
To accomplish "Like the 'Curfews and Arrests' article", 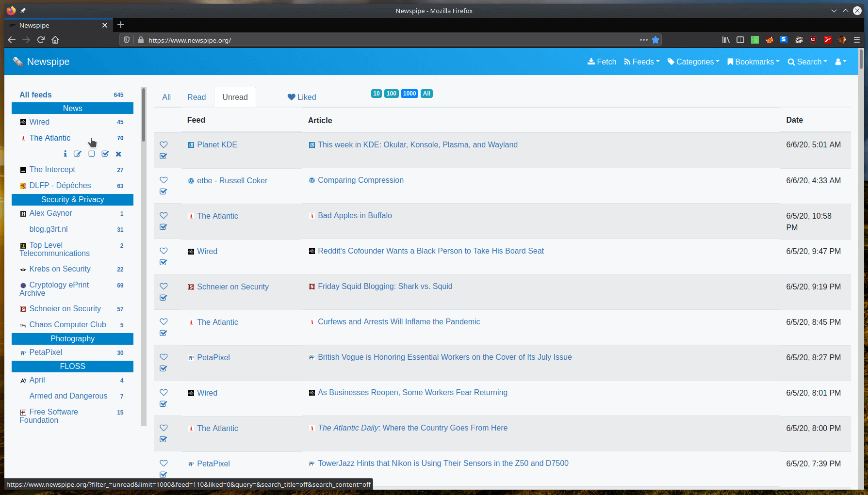I will pos(164,321).
